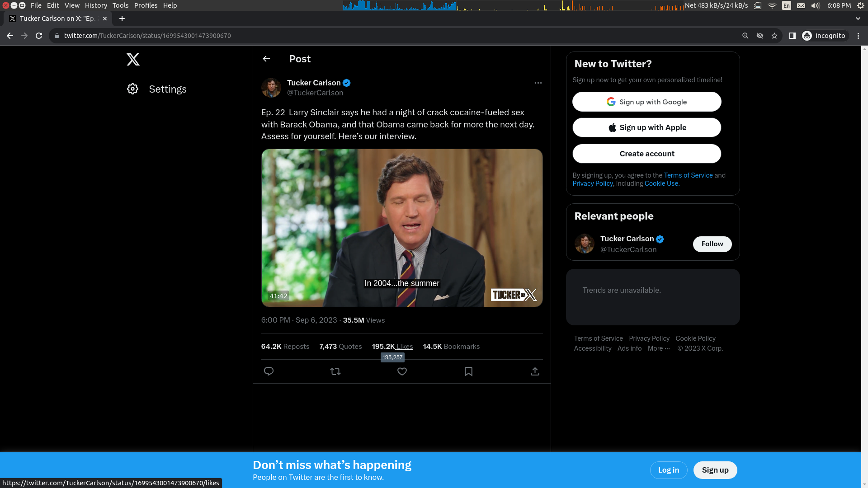This screenshot has width=868, height=488.
Task: Click the crossed-eye tracking protection icon
Action: pyautogui.click(x=760, y=36)
